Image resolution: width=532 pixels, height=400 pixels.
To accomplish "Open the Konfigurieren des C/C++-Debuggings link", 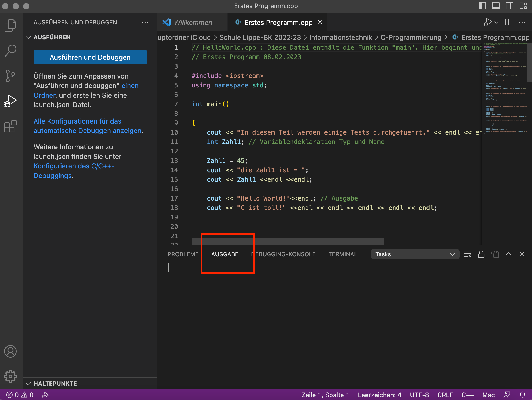I will (x=74, y=166).
